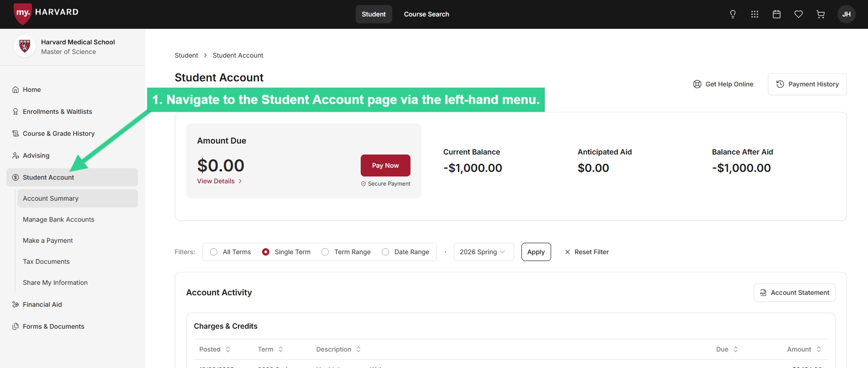The image size is (868, 368).
Task: Click the Pay Now button
Action: click(x=385, y=165)
